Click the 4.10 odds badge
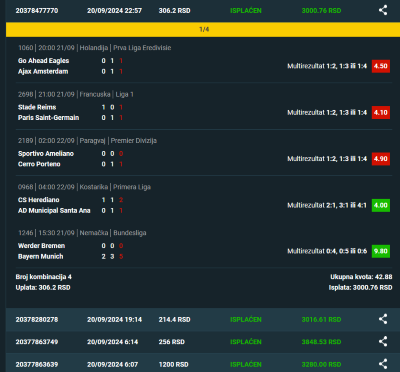 point(381,112)
